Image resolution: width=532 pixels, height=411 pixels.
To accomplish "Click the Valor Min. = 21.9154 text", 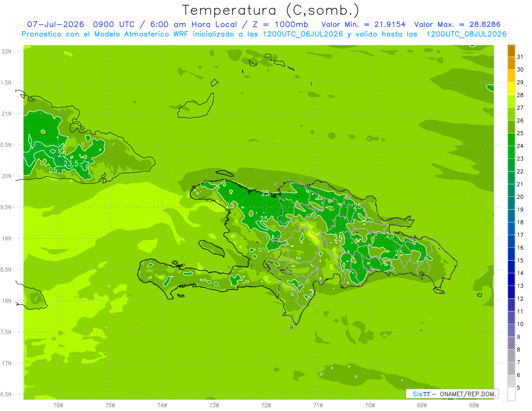I will [x=364, y=24].
